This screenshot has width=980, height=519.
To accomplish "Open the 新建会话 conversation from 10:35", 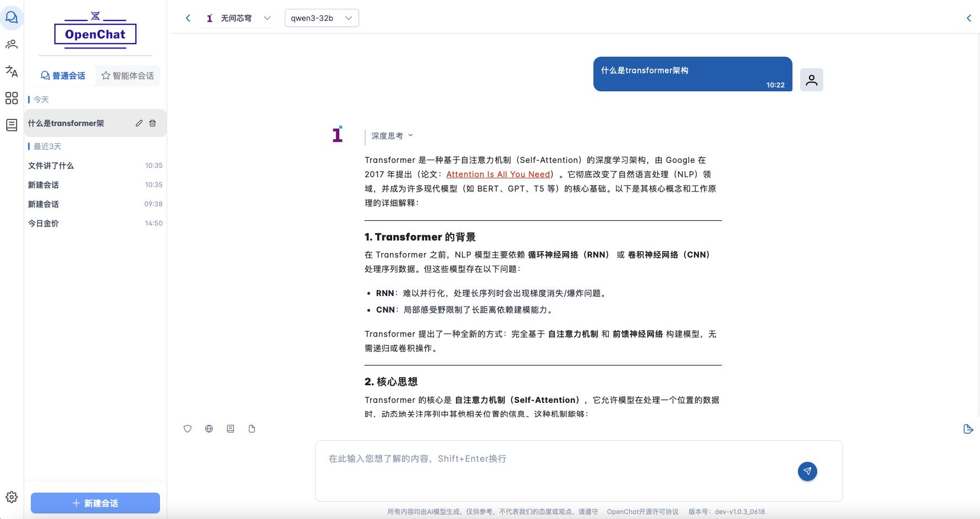I will pyautogui.click(x=95, y=185).
